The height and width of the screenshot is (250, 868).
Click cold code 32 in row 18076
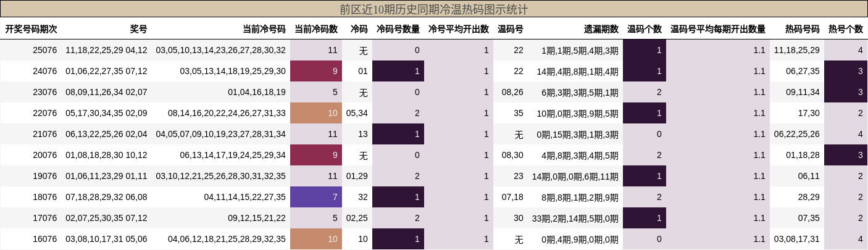coord(362,198)
